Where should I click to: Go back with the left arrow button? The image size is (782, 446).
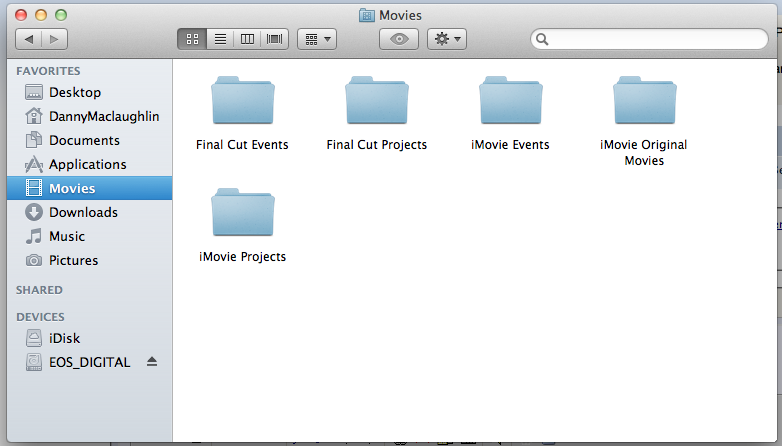pos(29,39)
